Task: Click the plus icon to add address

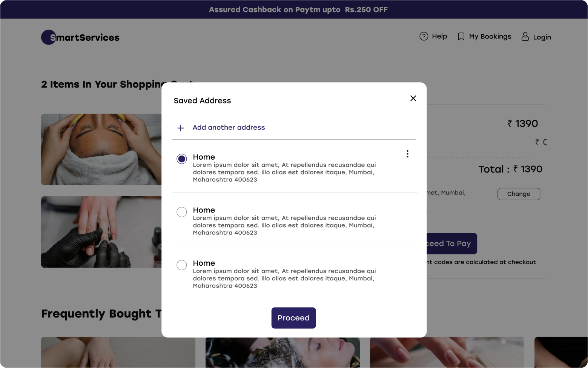Action: tap(181, 128)
